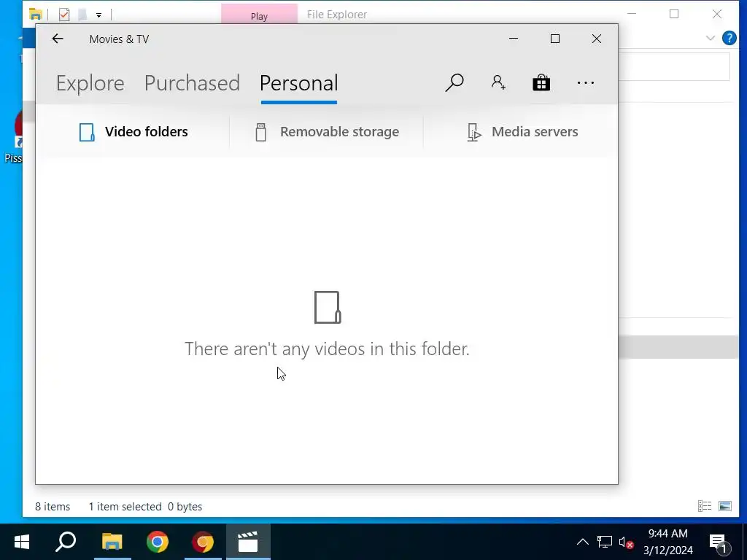Switch to the Purchased tab

(x=192, y=83)
